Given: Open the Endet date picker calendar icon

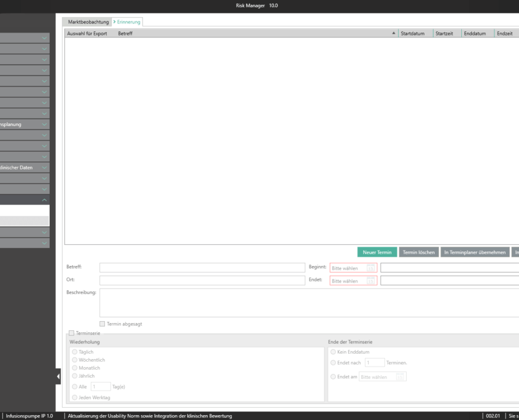Looking at the screenshot, I should pyautogui.click(x=370, y=281).
